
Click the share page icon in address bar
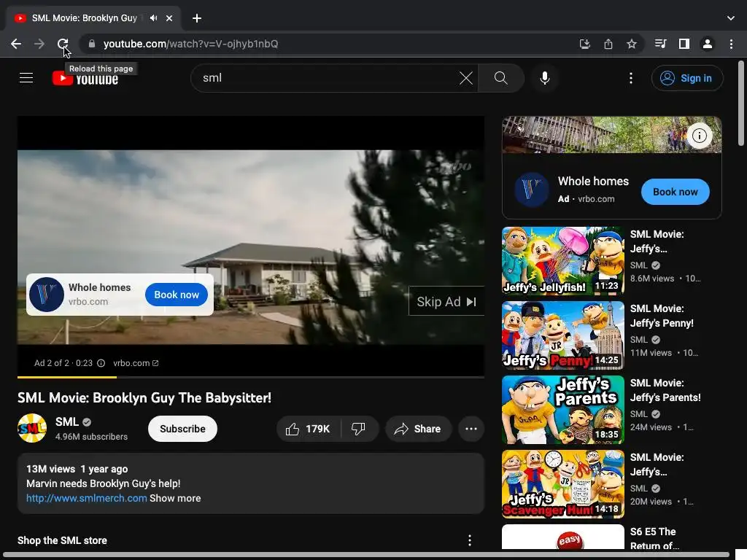(608, 44)
